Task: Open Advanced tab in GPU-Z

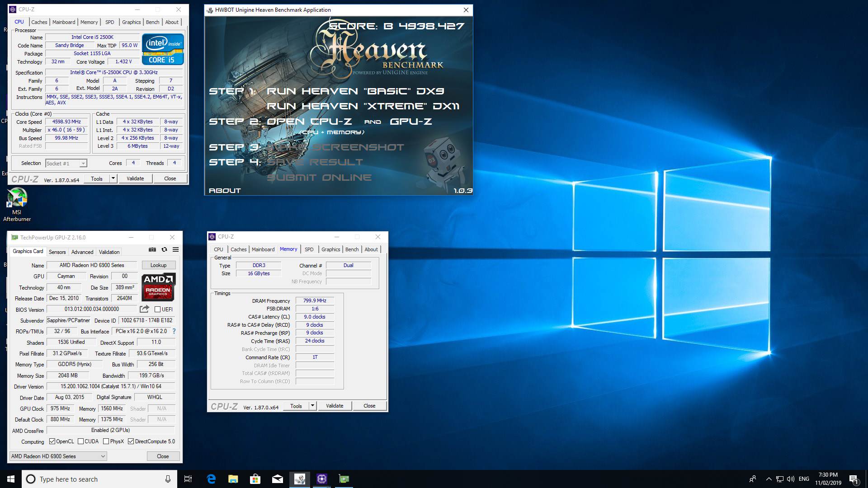Action: [82, 252]
